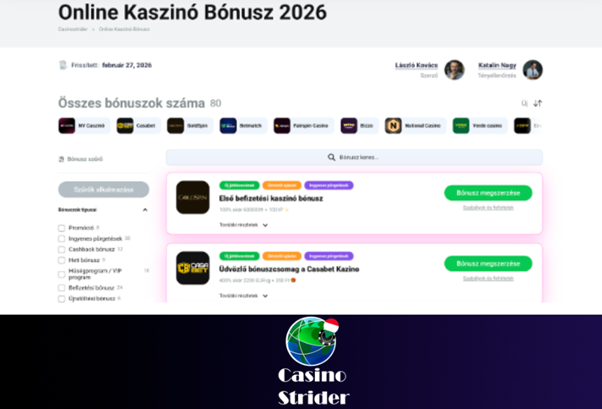This screenshot has width=602, height=409.
Task: Click Bónusz megszerzése for first deposit bonus
Action: (488, 193)
